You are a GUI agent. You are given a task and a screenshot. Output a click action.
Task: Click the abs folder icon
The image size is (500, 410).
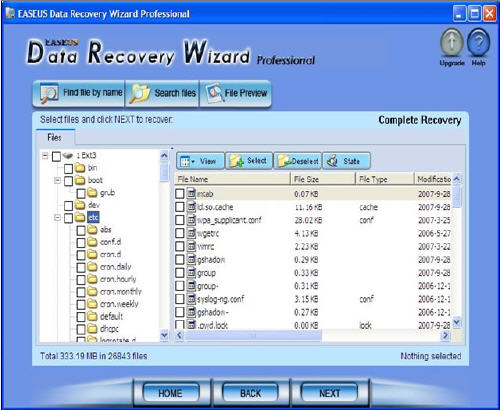92,230
